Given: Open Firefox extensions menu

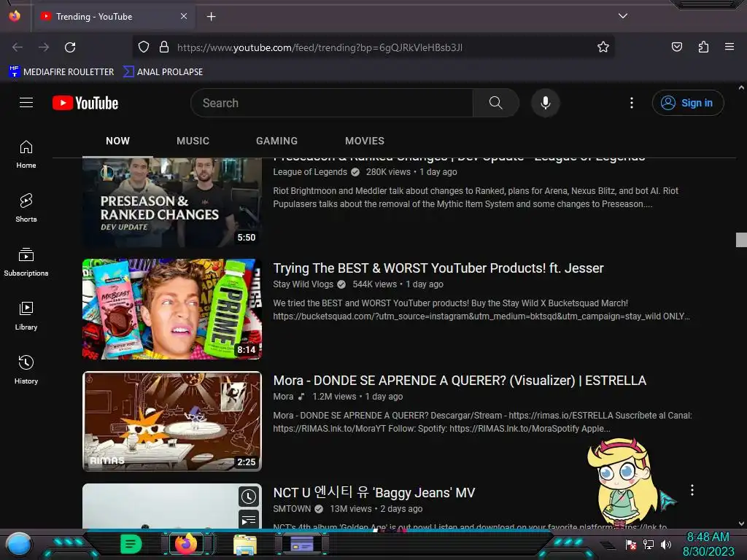Looking at the screenshot, I should tap(703, 47).
